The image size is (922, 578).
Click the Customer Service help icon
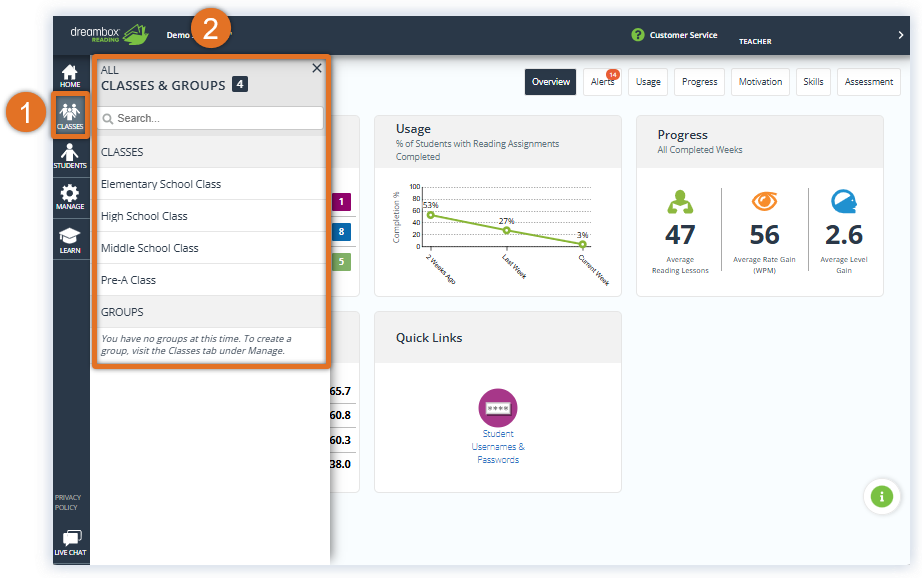638,35
